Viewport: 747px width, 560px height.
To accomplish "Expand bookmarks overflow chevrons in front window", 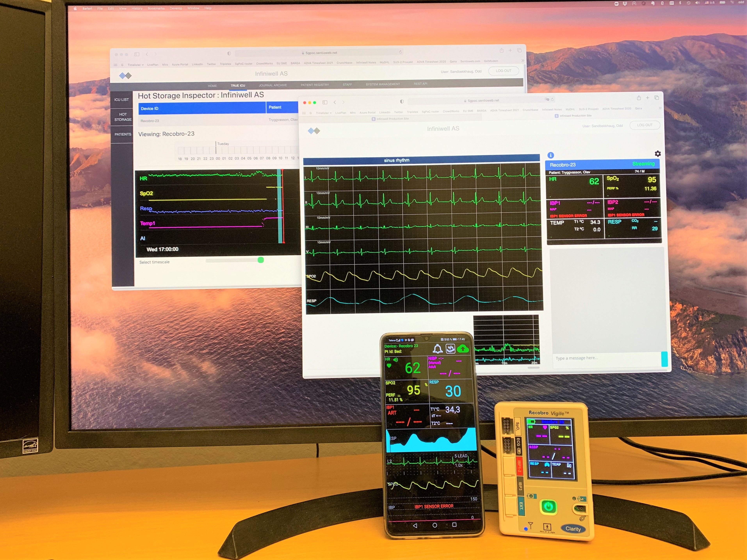I will [660, 108].
